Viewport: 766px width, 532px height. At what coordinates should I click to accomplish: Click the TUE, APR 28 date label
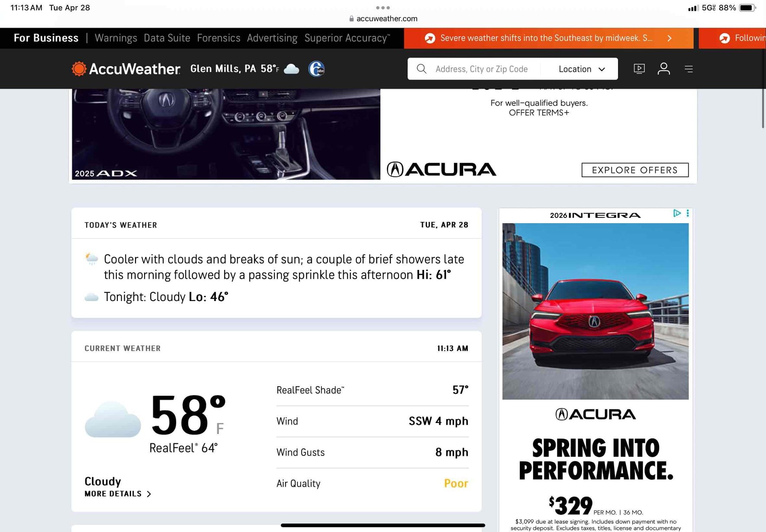point(444,225)
